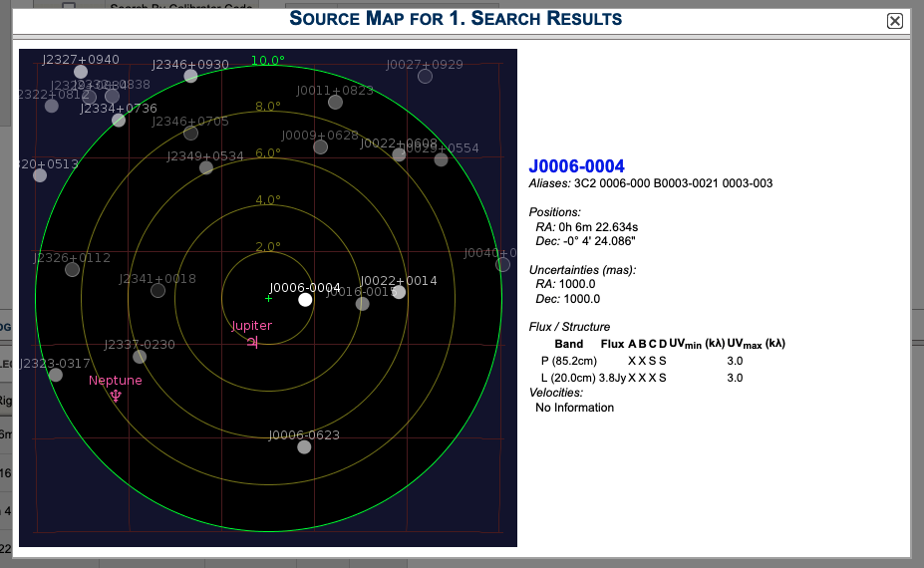
Task: Click the Neptune trident symbol
Action: [117, 397]
